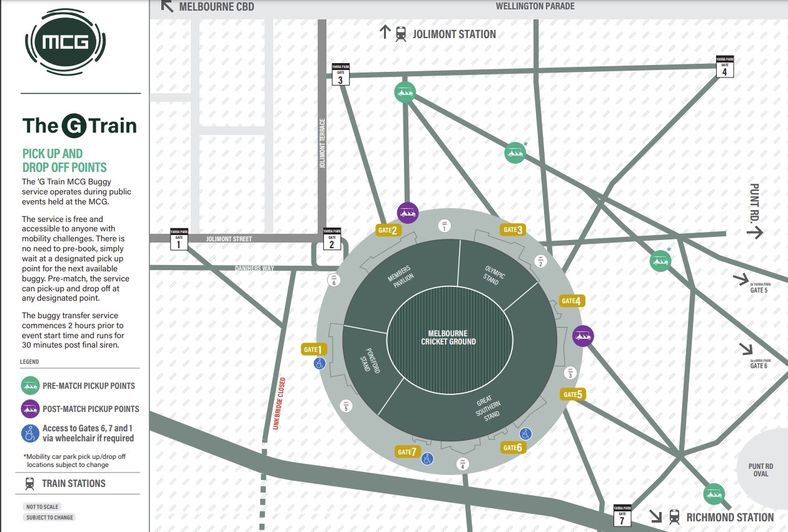
Task: Click the 'Jolimont Station' label text
Action: point(454,34)
